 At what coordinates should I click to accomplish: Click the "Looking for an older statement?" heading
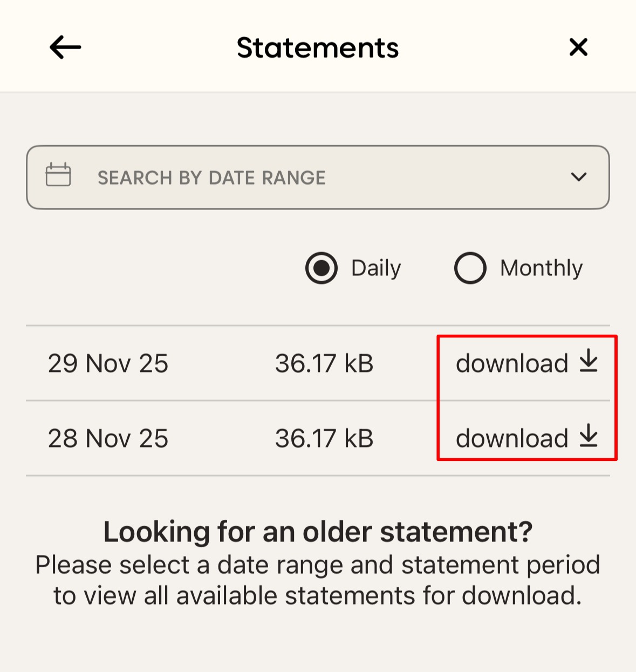318,532
